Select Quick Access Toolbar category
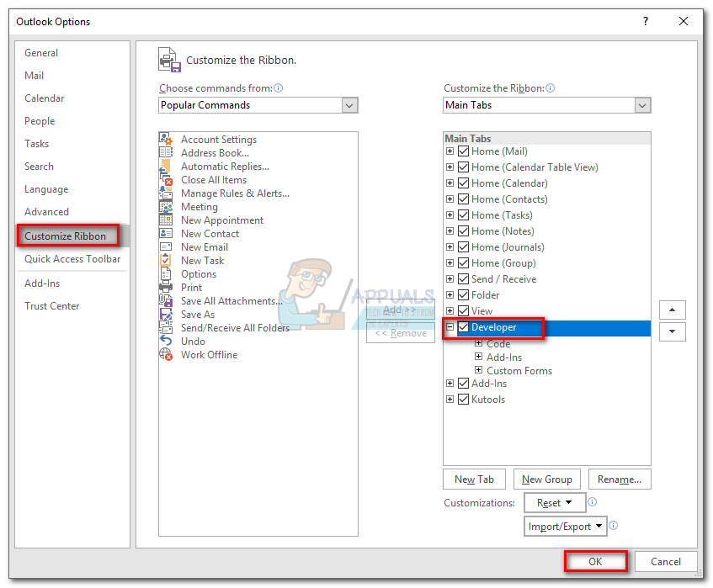The width and height of the screenshot is (713, 588). point(72,259)
